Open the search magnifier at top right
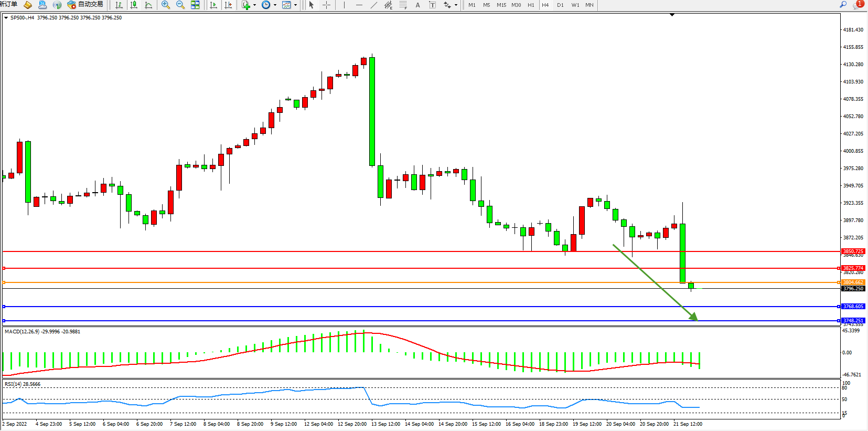This screenshot has height=431, width=868. pyautogui.click(x=843, y=4)
